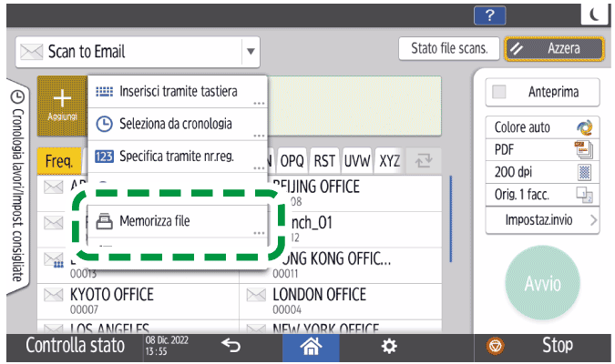Click the printer icon for Memorizza file
The height and width of the screenshot is (364, 615).
click(x=105, y=221)
